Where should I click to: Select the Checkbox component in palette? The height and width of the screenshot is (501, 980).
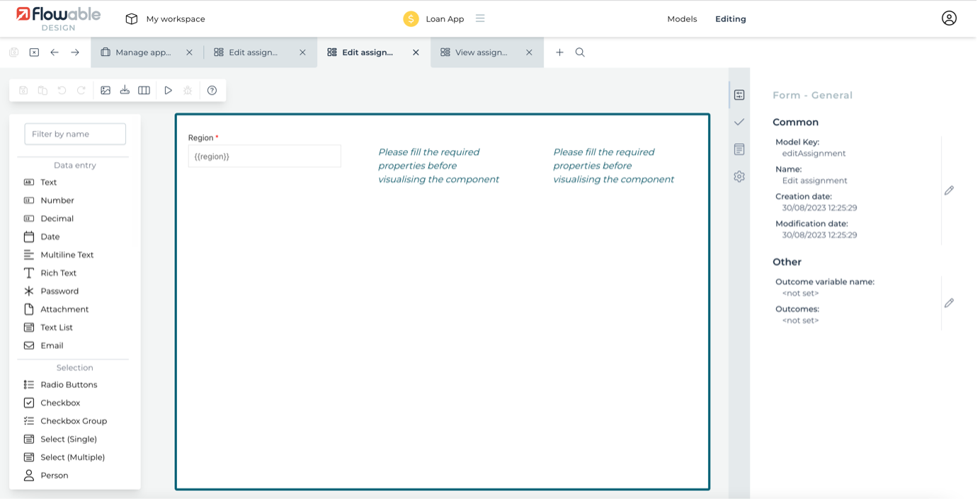(60, 403)
